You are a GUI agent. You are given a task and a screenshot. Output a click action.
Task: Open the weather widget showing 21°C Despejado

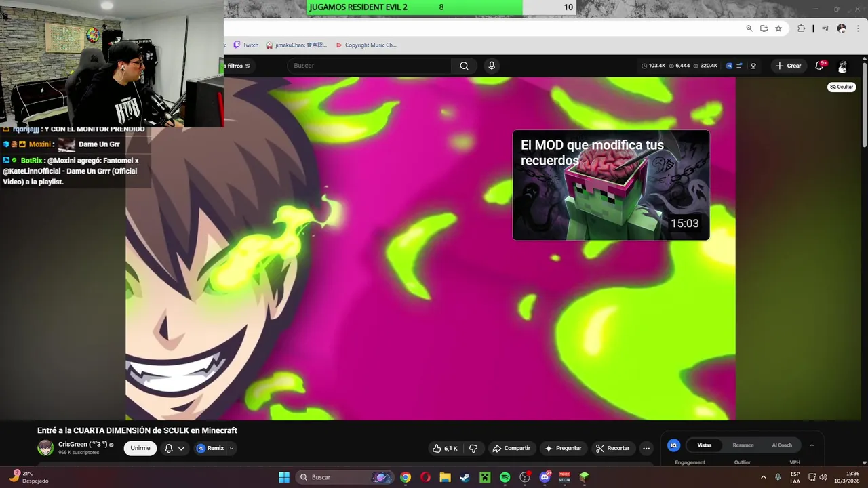pyautogui.click(x=30, y=477)
